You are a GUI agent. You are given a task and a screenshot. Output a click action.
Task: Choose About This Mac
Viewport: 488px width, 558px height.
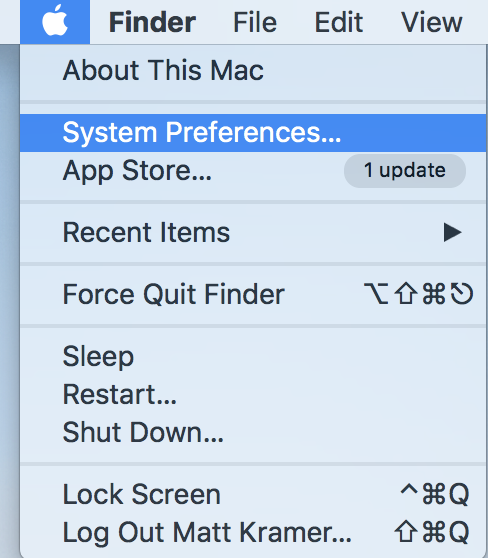[x=253, y=70]
